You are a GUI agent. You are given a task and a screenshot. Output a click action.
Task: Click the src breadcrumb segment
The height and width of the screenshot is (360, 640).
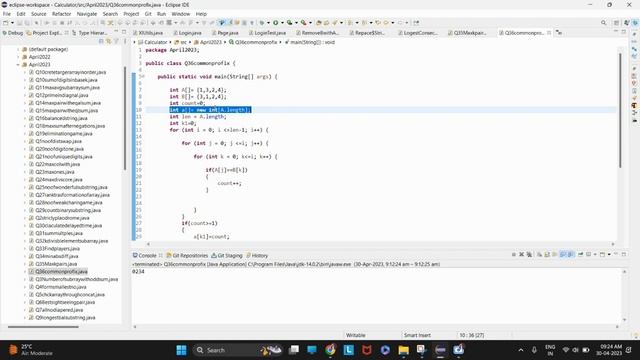[180, 42]
